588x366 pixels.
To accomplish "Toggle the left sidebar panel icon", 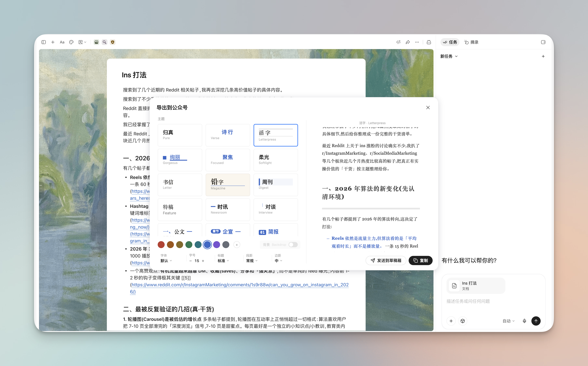I will click(x=44, y=42).
